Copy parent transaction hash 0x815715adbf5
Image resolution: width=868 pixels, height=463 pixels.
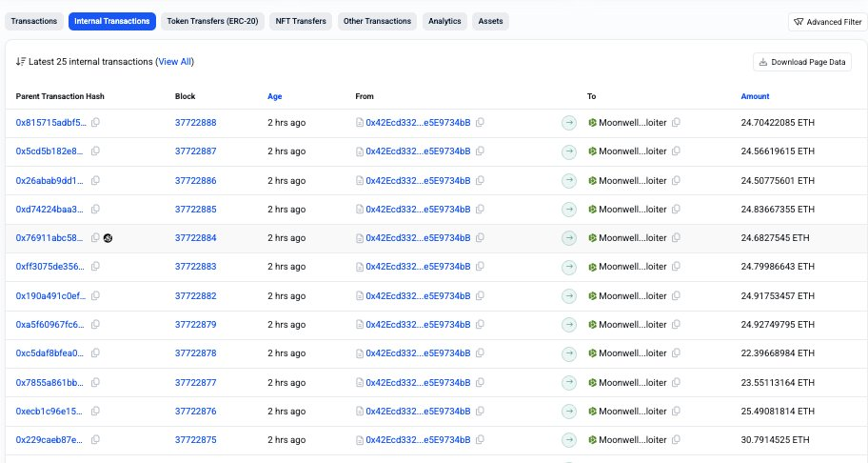(x=95, y=123)
